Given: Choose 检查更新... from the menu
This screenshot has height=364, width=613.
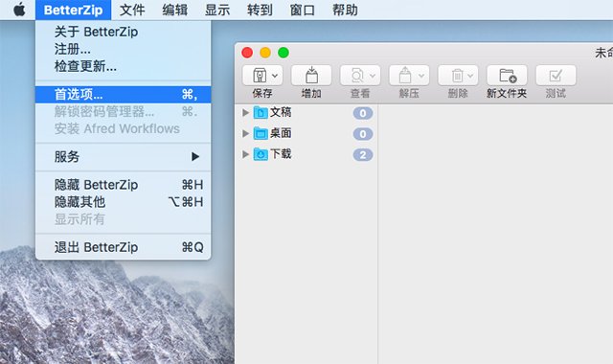Looking at the screenshot, I should click(x=124, y=66).
